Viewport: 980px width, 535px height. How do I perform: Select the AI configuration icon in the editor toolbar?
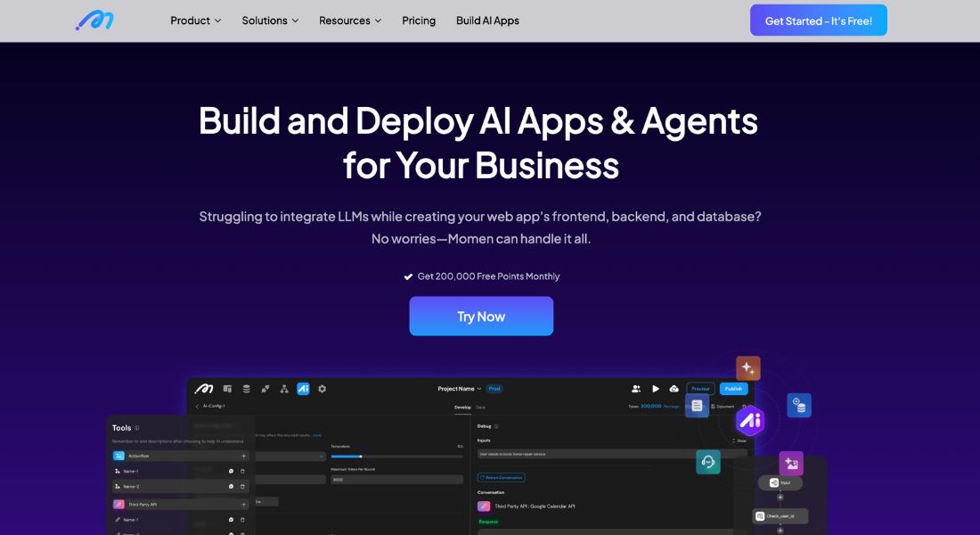pyautogui.click(x=303, y=389)
